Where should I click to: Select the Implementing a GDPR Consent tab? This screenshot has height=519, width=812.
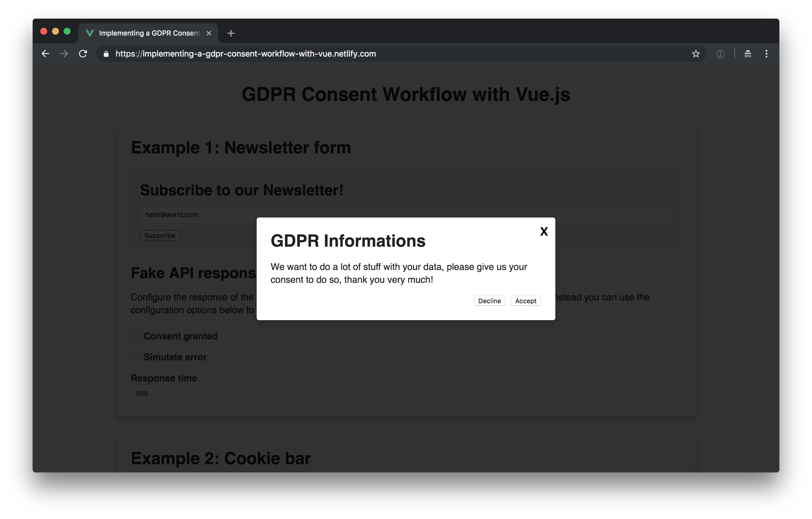pyautogui.click(x=148, y=33)
